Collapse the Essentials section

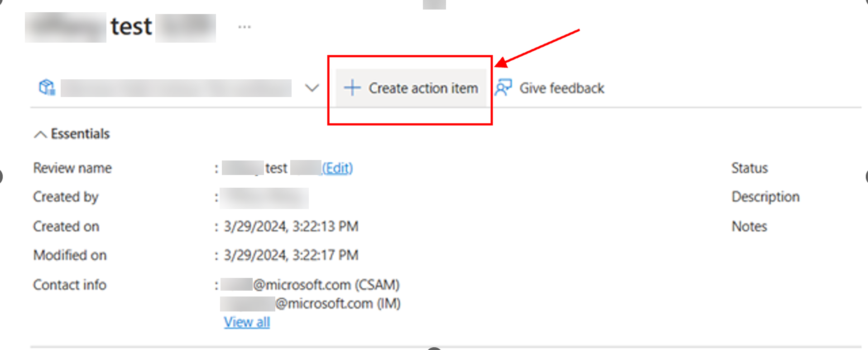[x=72, y=134]
